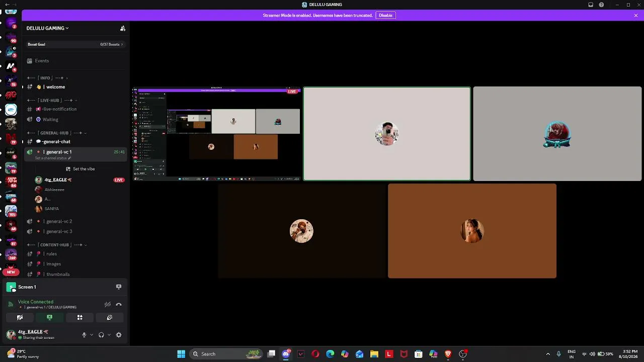The height and width of the screenshot is (362, 644).
Task: Open the server showing a 16 badge
Action: click(x=11, y=80)
